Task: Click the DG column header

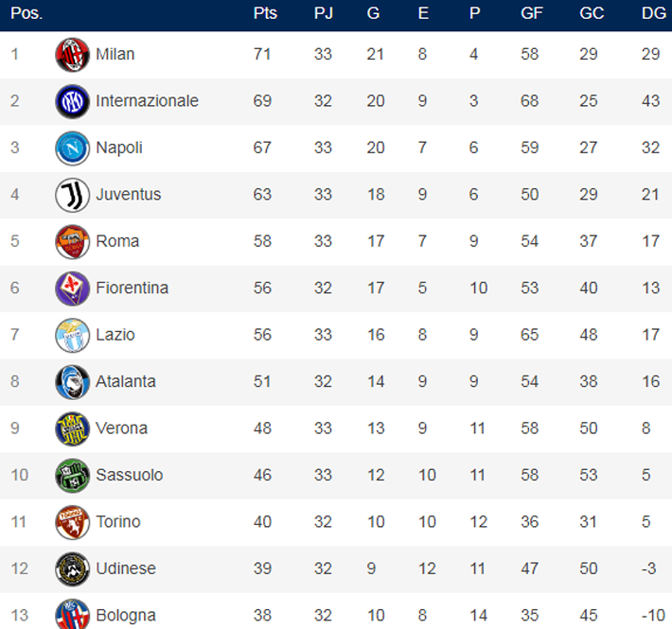Action: [652, 14]
